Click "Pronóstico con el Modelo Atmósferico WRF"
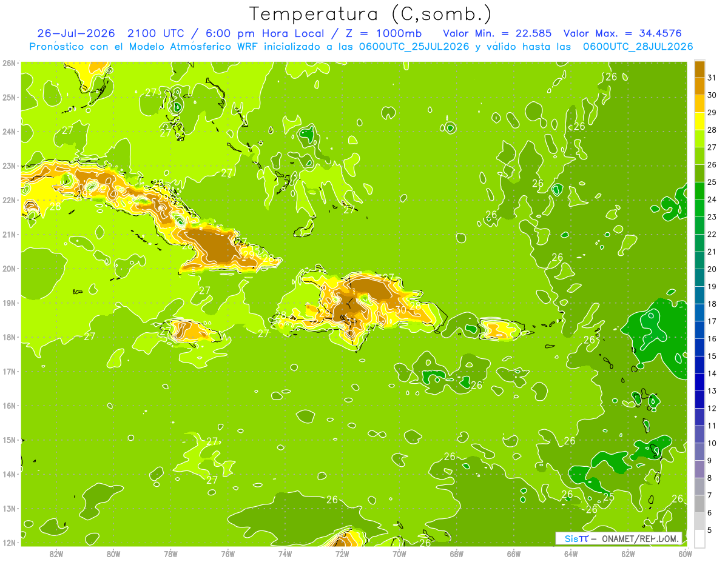 tap(144, 47)
